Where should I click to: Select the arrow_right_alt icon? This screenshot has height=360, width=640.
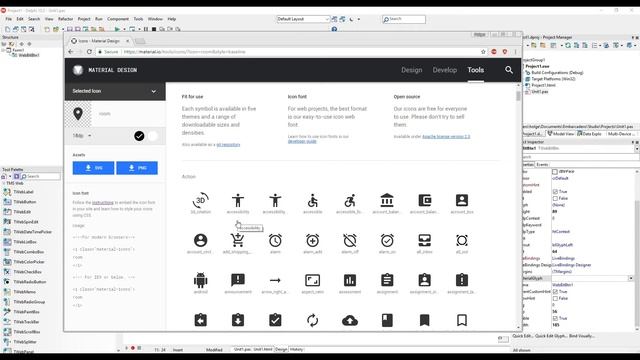pos(275,280)
